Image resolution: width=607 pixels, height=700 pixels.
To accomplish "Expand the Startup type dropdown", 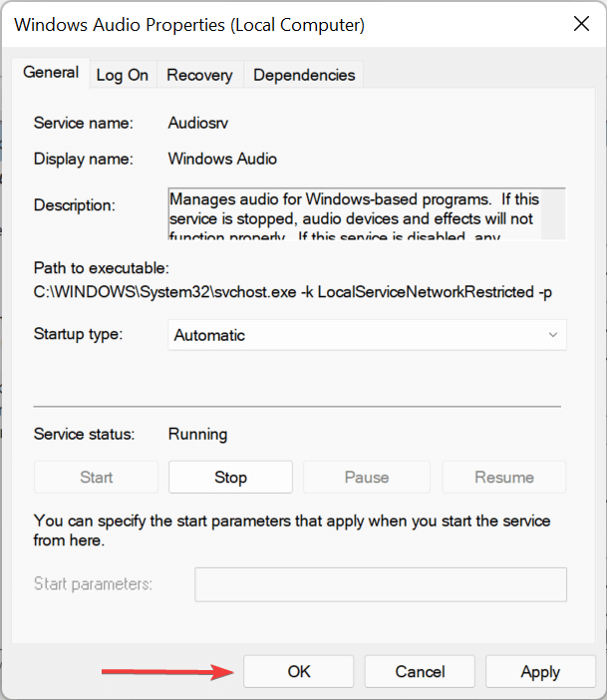I will point(368,335).
